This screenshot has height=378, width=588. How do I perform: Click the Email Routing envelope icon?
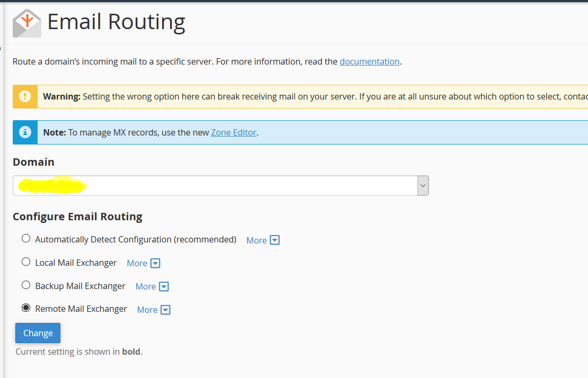pyautogui.click(x=27, y=23)
